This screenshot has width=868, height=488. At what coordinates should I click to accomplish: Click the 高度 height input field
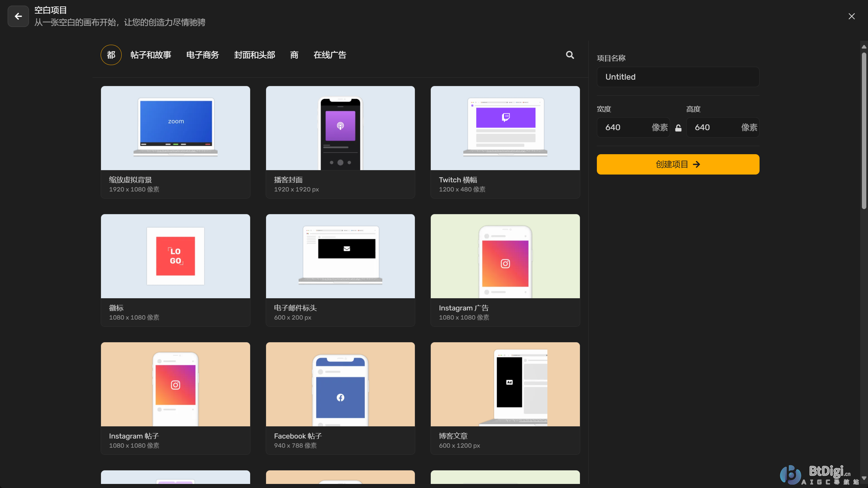[723, 127]
